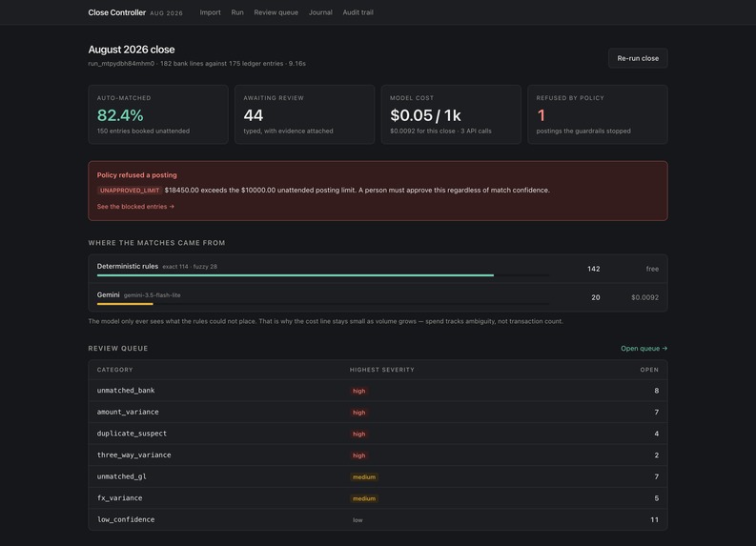756x546 pixels.
Task: Click the open count 8 for unmatched_bank
Action: 656,391
